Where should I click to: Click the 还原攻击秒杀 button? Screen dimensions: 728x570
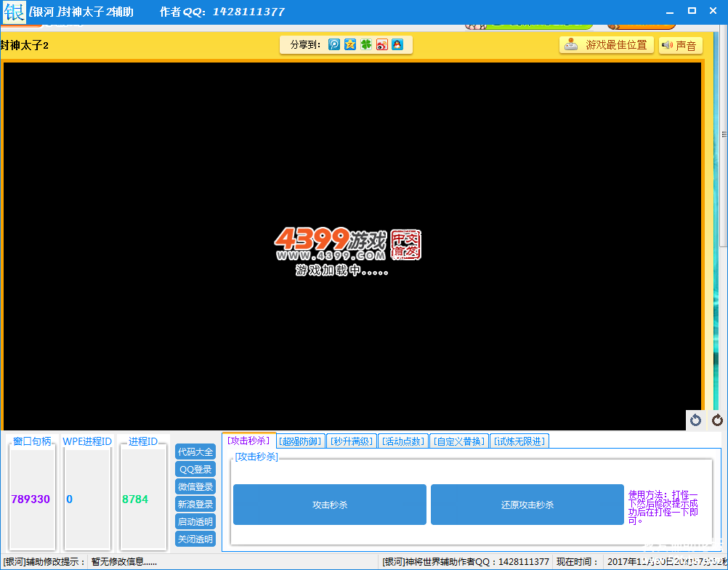[527, 505]
